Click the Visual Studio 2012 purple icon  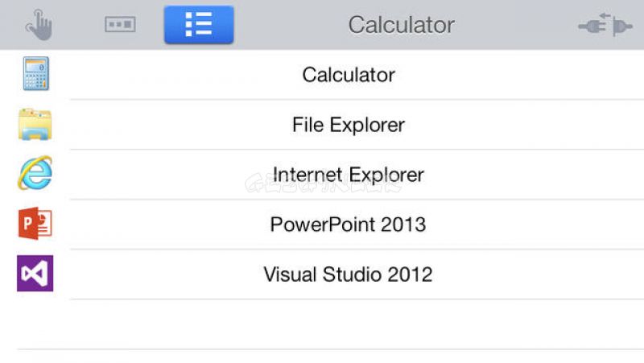pyautogui.click(x=35, y=274)
